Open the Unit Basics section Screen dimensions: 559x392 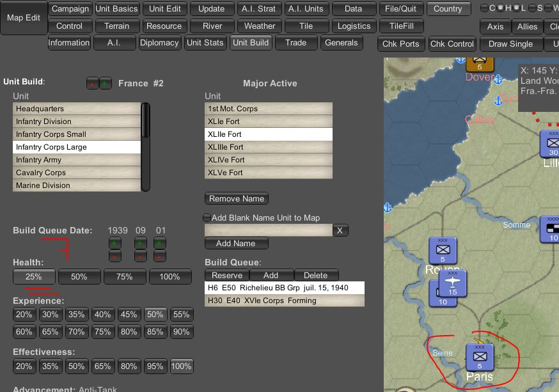coord(116,9)
